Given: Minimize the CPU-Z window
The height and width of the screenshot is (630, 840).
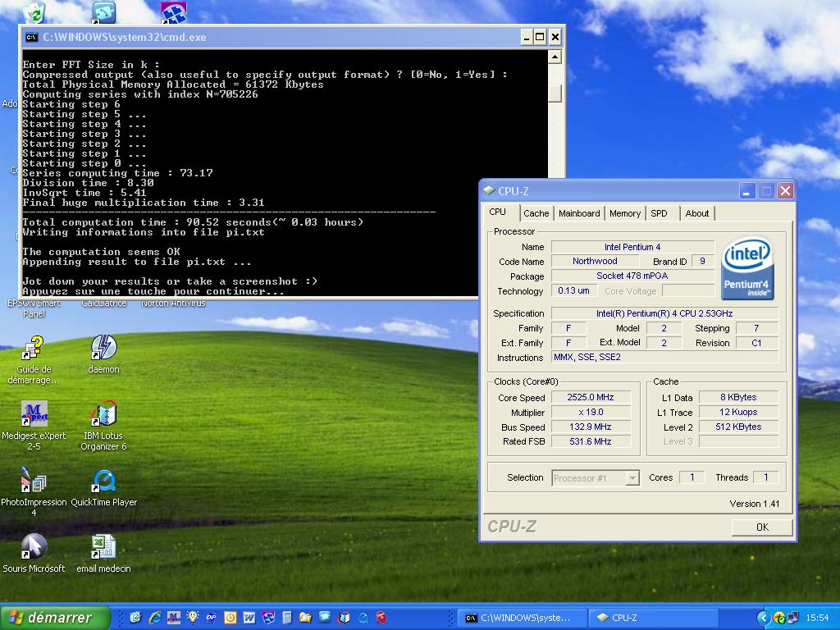Looking at the screenshot, I should [x=746, y=190].
